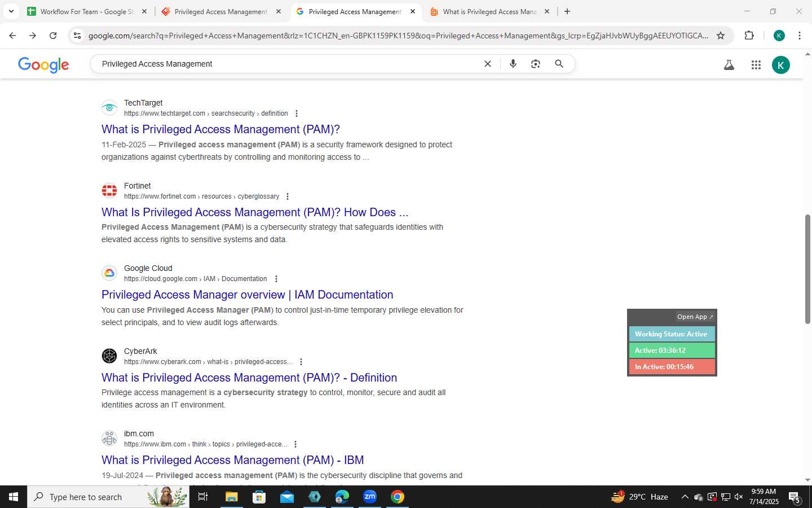Viewport: 812px width, 508px height.
Task: Show hidden system tray icons
Action: click(685, 497)
